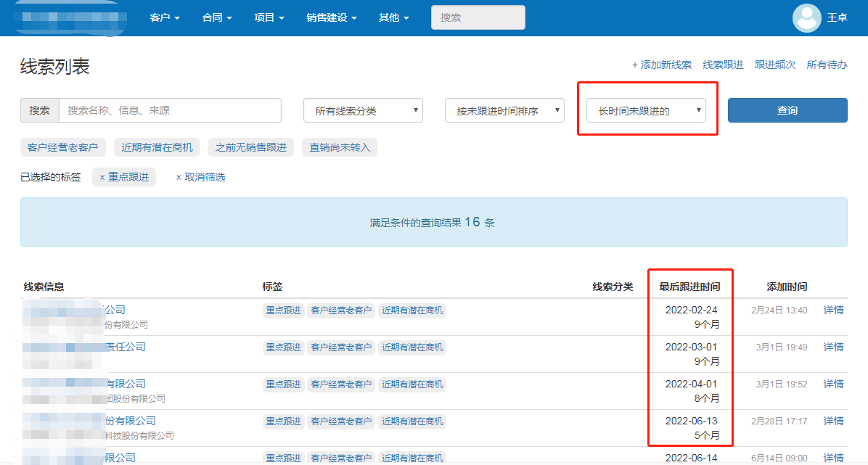Open 所有待办 link
The width and height of the screenshot is (868, 465).
point(827,65)
